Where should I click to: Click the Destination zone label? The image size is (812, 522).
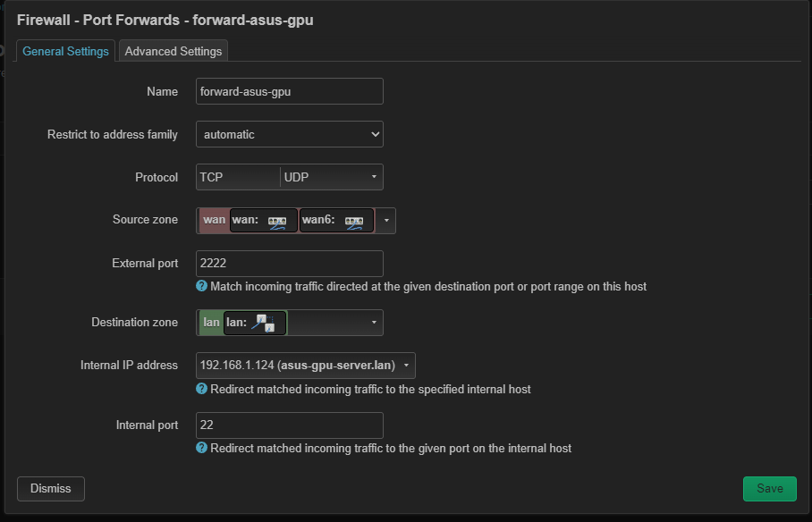(x=135, y=322)
